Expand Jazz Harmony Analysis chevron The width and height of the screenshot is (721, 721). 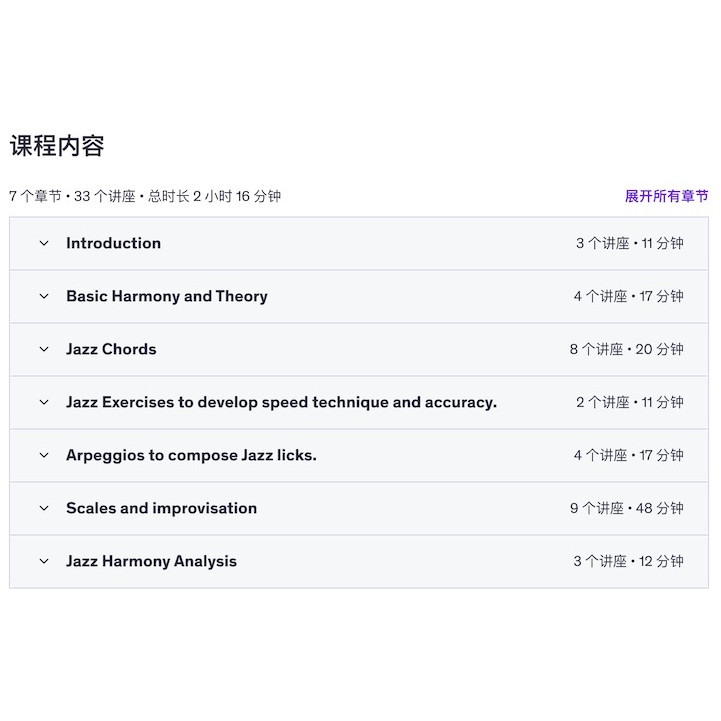pos(44,561)
